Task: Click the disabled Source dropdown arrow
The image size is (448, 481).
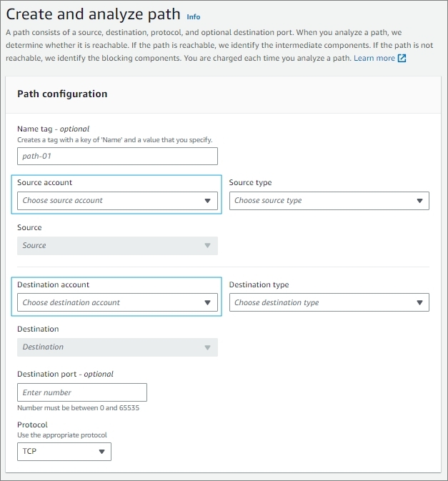Action: (208, 245)
